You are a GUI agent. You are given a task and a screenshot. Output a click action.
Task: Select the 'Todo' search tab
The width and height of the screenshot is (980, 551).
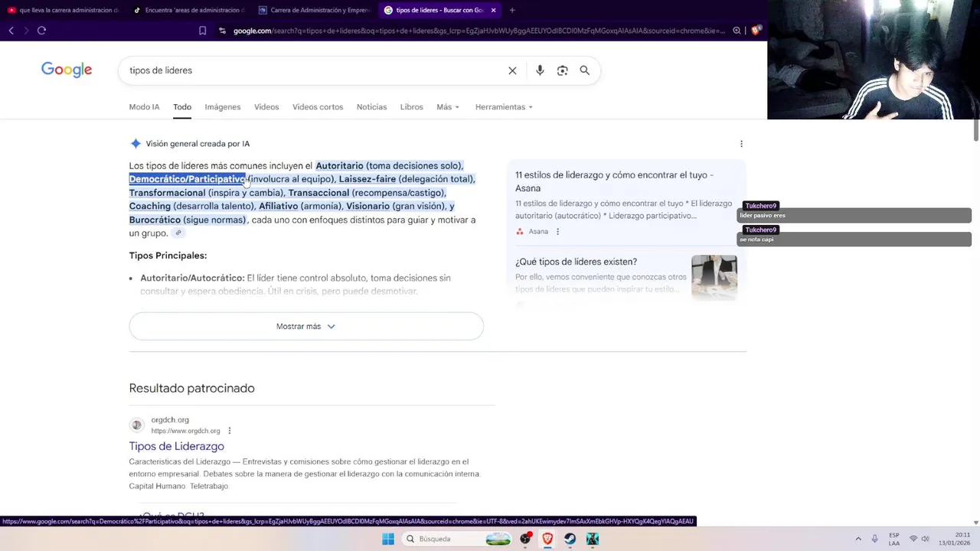point(182,107)
